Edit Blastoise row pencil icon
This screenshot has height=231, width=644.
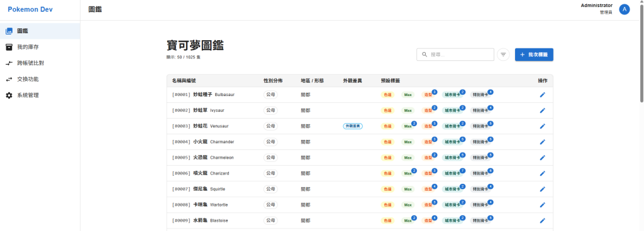[543, 220]
